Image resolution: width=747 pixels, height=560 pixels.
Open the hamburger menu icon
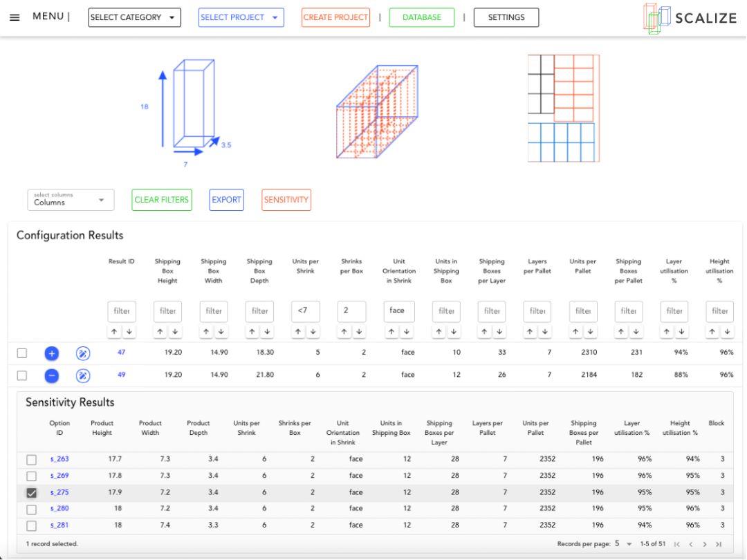coord(15,17)
